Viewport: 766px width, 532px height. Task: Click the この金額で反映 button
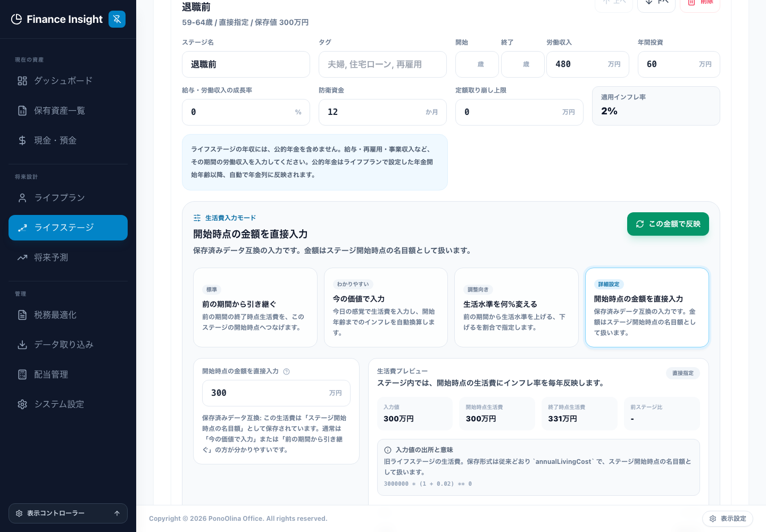tap(668, 224)
